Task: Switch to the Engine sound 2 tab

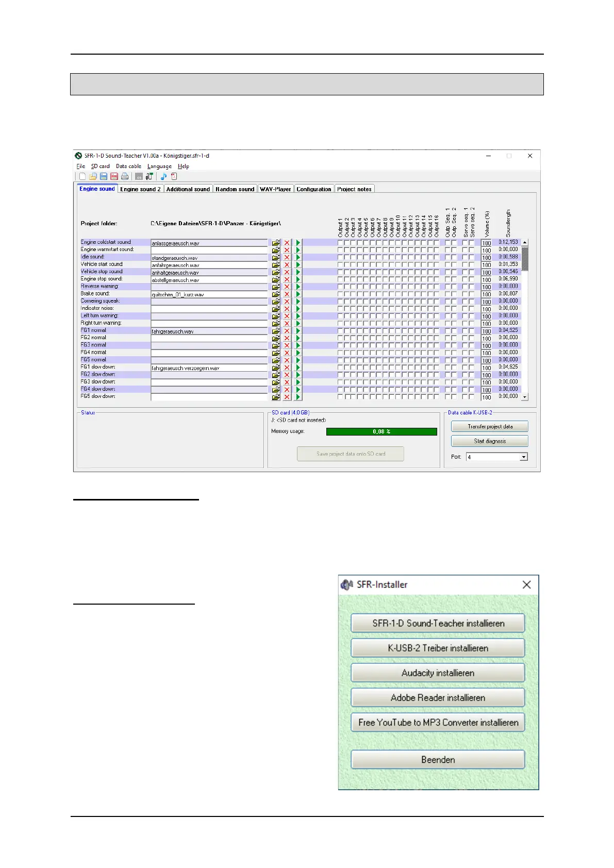Action: 140,189
